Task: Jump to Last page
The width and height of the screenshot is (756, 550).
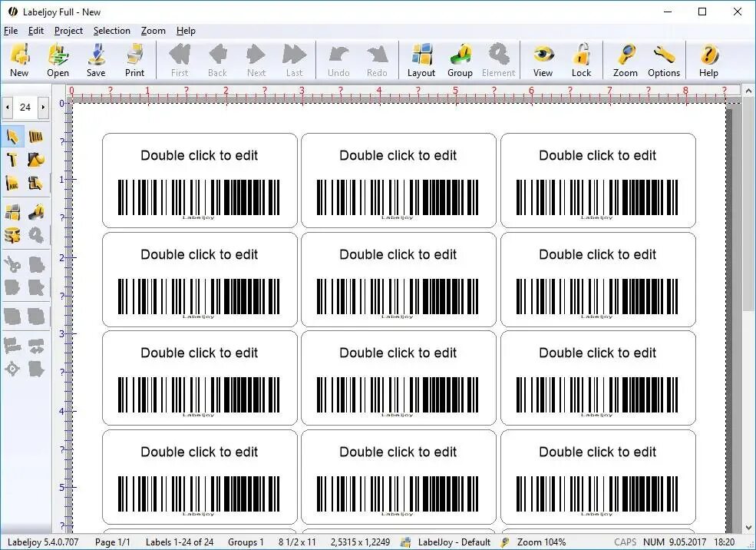Action: pyautogui.click(x=294, y=60)
